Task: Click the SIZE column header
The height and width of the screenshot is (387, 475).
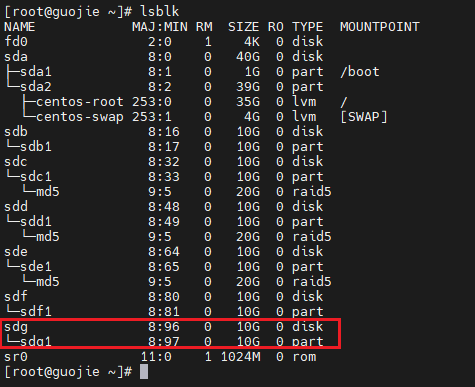Action: tap(243, 27)
